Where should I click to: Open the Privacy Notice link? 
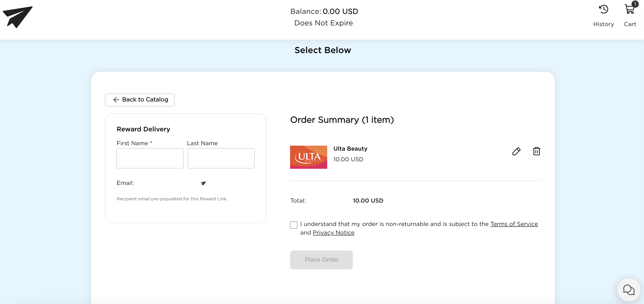click(x=334, y=233)
